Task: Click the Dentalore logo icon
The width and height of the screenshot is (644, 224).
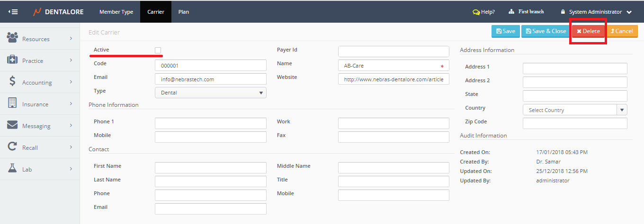Action: 37,12
